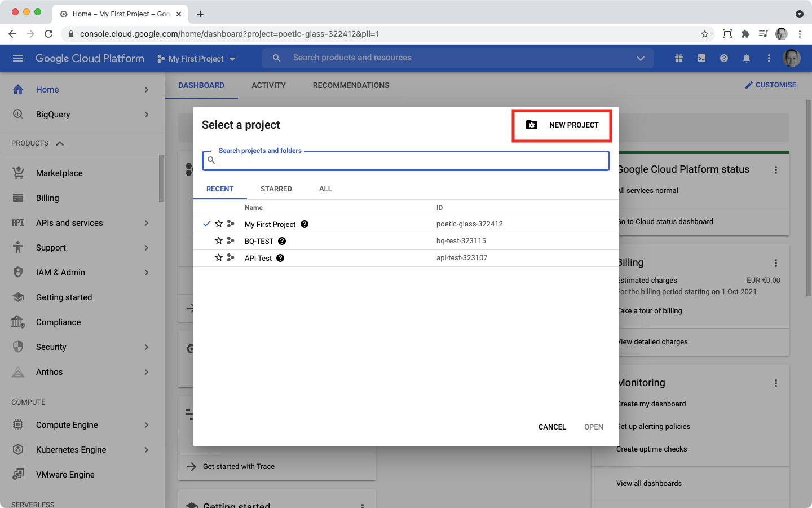Viewport: 812px width, 508px height.
Task: Click the Getting started graduation cap icon
Action: [x=18, y=297]
